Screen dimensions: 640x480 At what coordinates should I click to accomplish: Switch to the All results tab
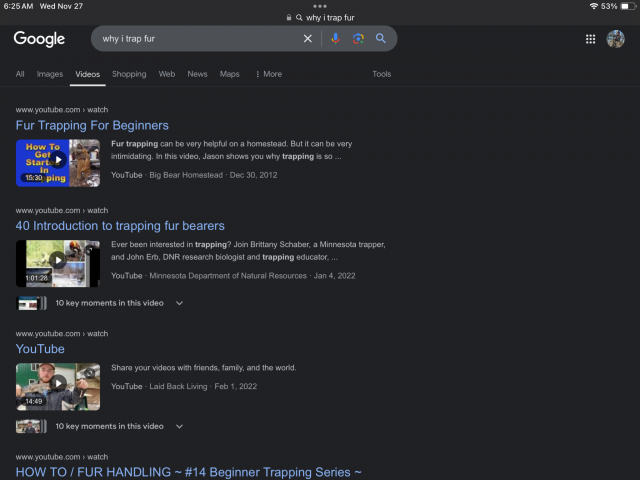point(20,74)
